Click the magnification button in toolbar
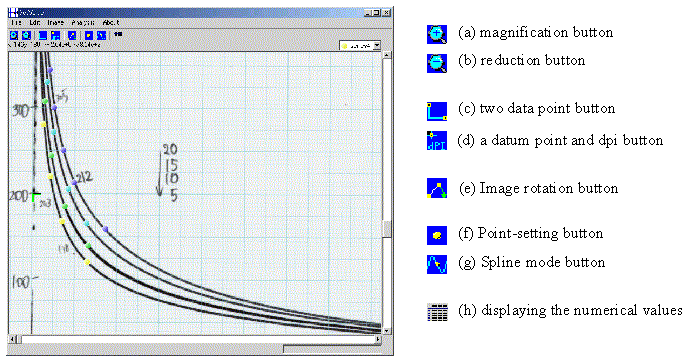Screen dimensions: 695x361 tap(14, 35)
